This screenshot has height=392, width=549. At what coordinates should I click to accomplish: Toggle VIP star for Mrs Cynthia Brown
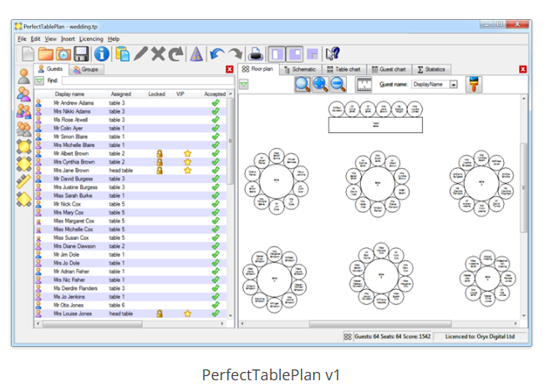coord(188,162)
